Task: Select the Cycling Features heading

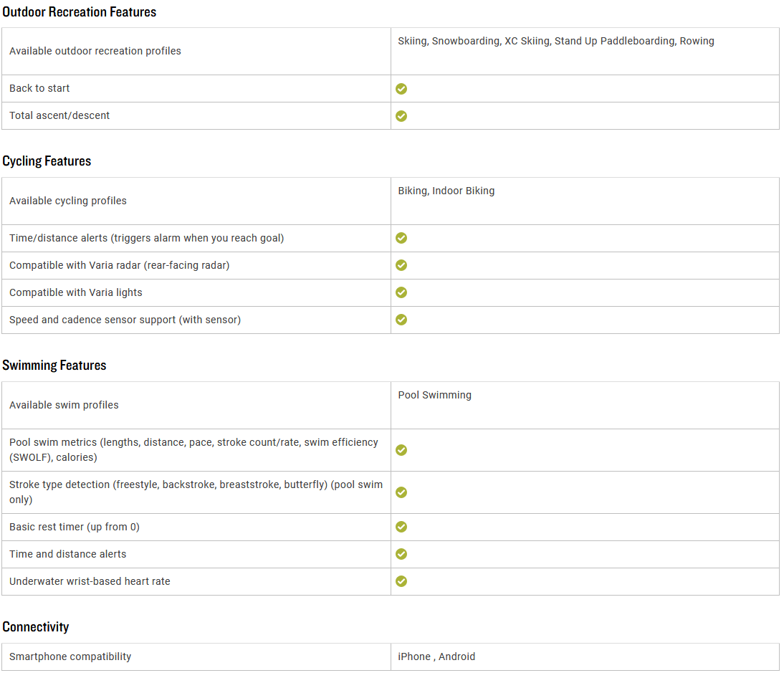Action: (47, 161)
